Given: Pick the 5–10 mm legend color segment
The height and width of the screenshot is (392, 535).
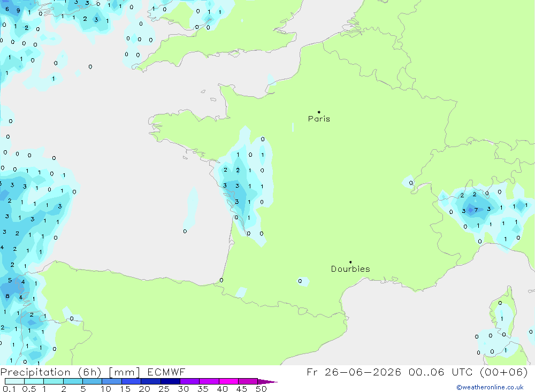Looking at the screenshot, I should coord(92,381).
